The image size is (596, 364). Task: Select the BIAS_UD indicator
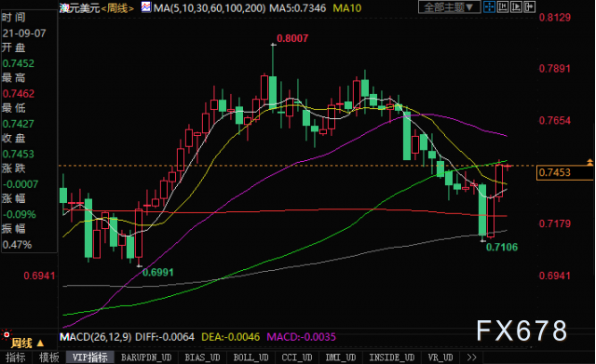click(x=202, y=357)
